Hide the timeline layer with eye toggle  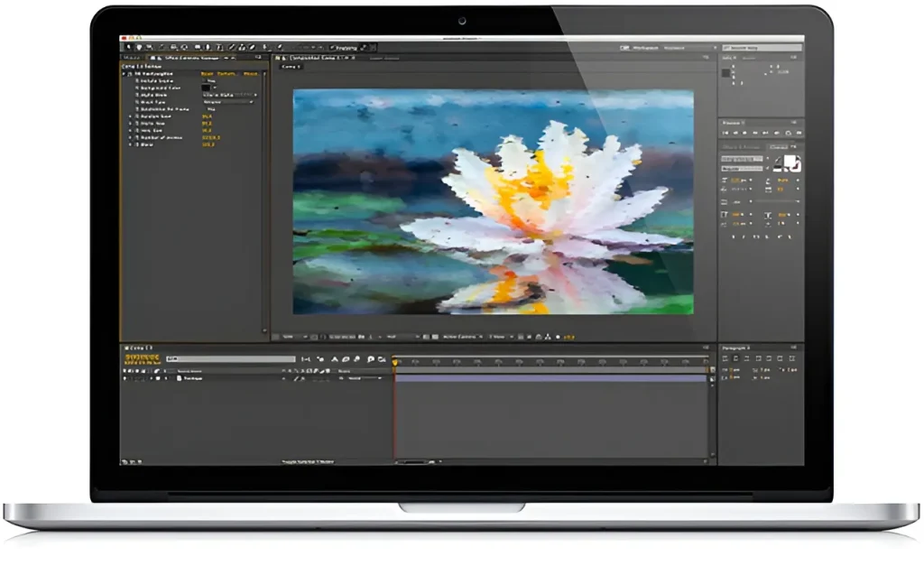125,378
